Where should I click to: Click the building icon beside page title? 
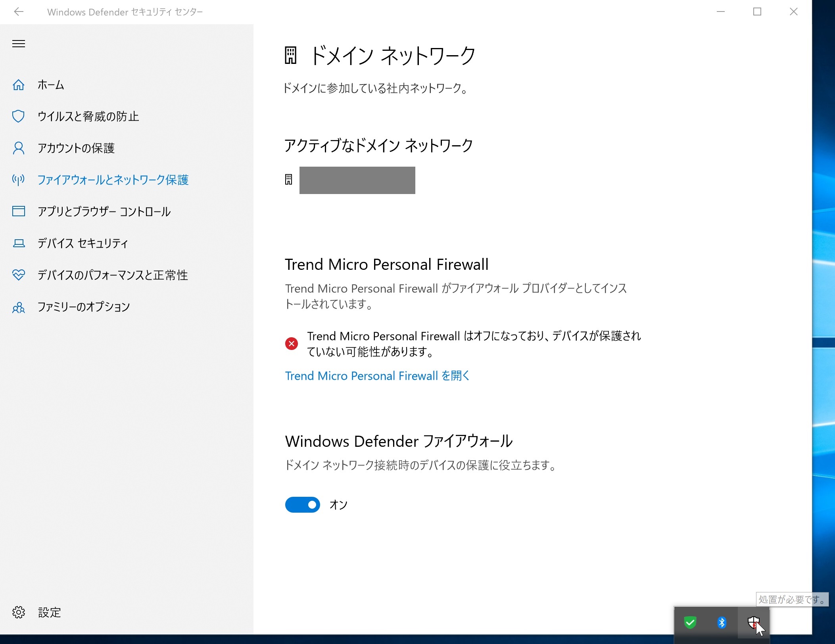290,56
